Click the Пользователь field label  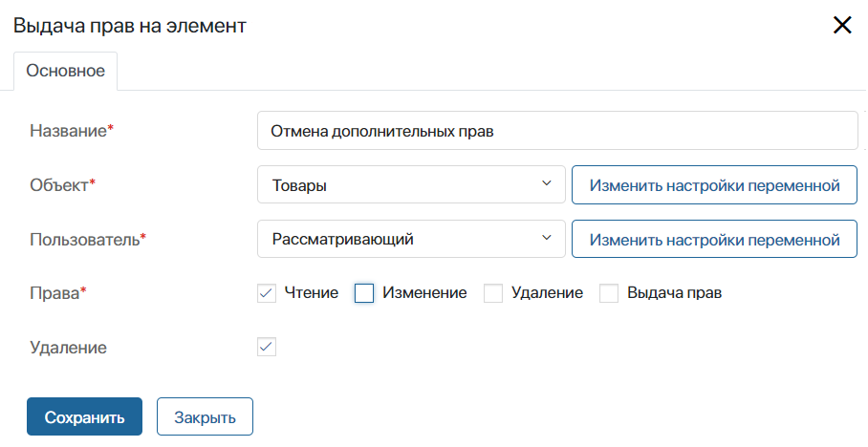[88, 239]
